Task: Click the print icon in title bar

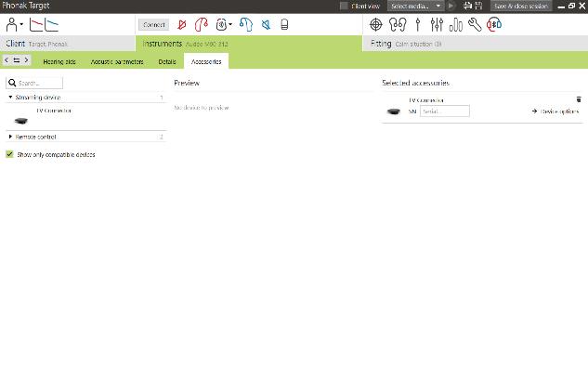Action: (x=467, y=6)
